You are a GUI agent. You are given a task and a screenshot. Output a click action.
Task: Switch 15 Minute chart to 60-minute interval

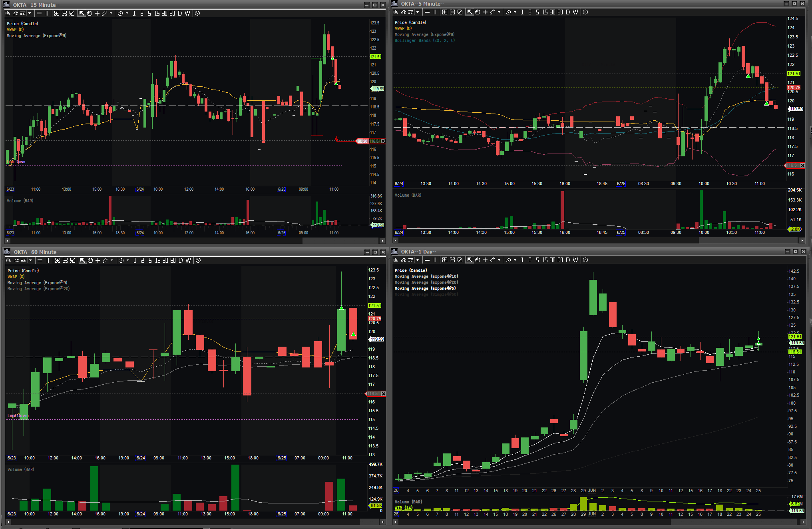tap(172, 13)
